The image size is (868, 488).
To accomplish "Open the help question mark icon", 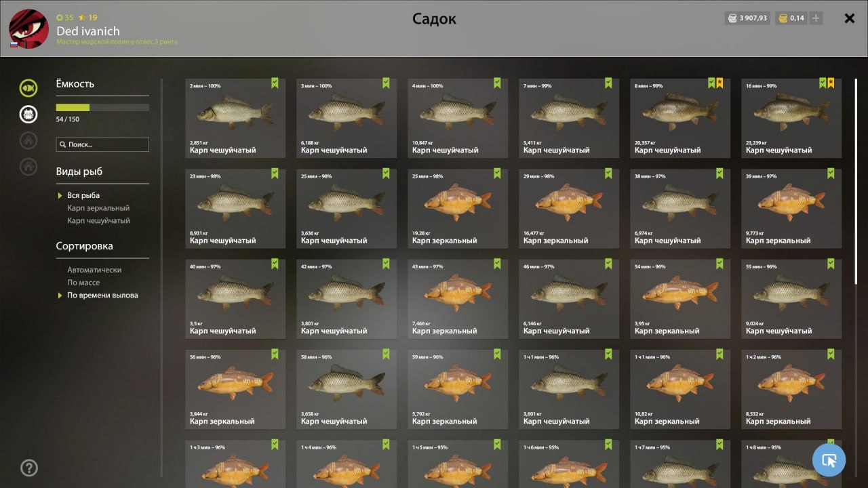I will coord(29,468).
